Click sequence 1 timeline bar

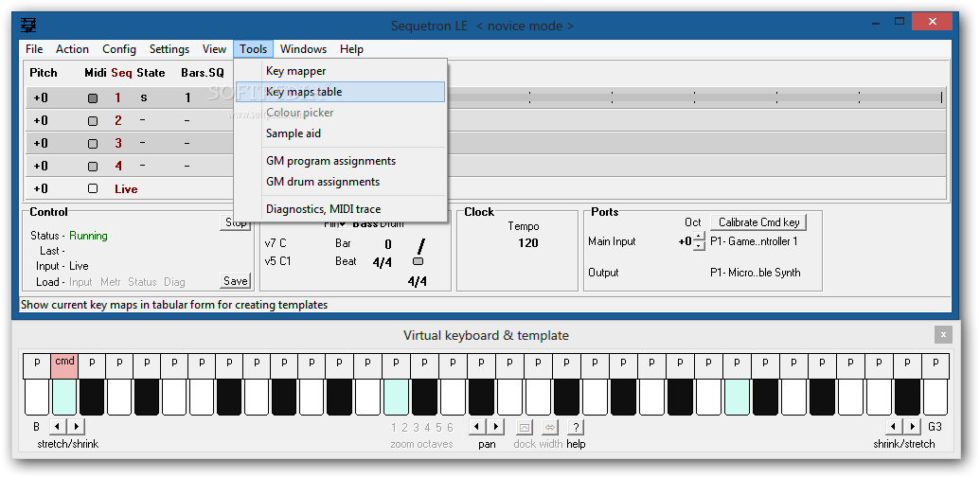click(694, 97)
